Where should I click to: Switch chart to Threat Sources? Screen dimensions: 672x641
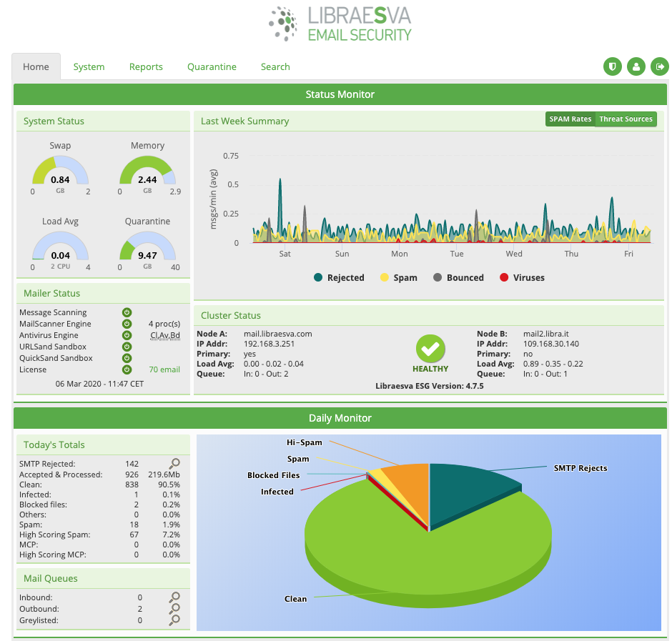coord(626,119)
